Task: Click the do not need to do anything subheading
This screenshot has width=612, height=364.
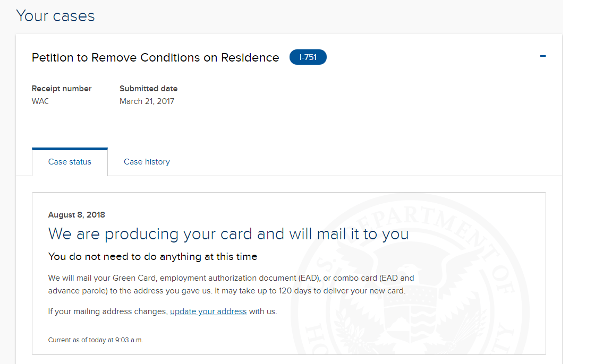Action: coord(152,256)
